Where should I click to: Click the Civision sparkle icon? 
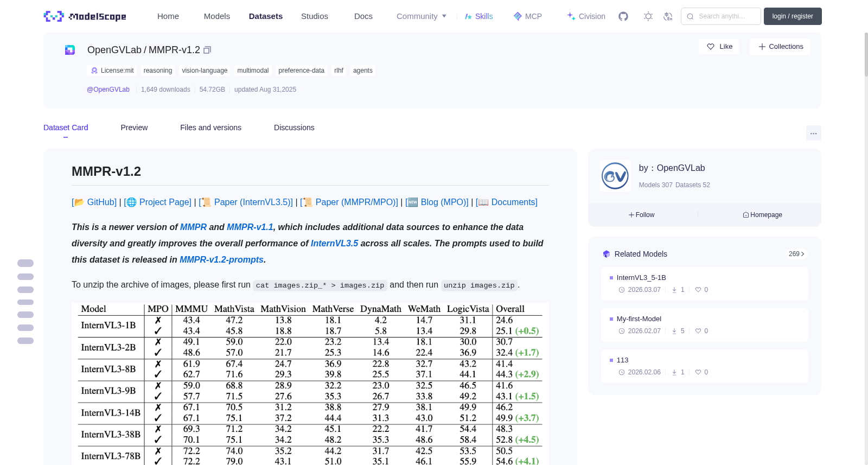571,16
